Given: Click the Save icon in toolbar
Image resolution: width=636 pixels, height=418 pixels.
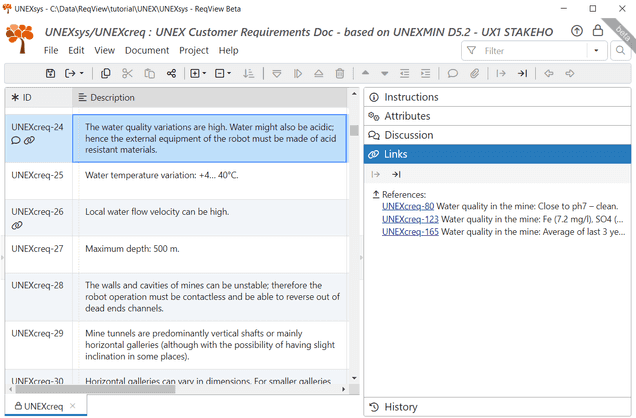Looking at the screenshot, I should coord(50,73).
